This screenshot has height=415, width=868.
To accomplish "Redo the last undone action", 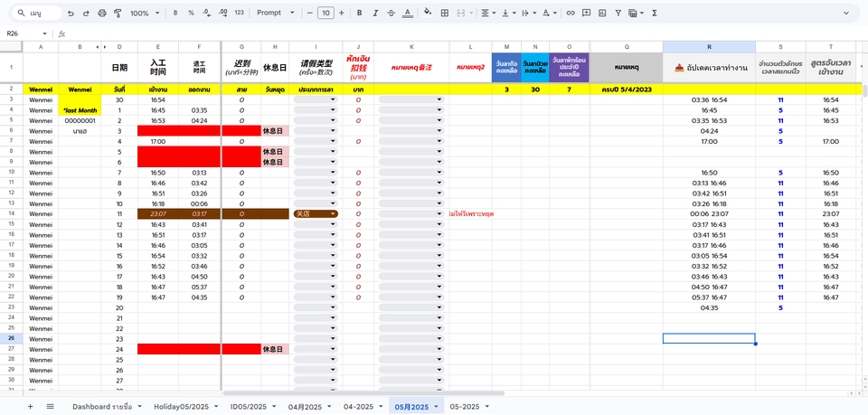I will [x=86, y=13].
